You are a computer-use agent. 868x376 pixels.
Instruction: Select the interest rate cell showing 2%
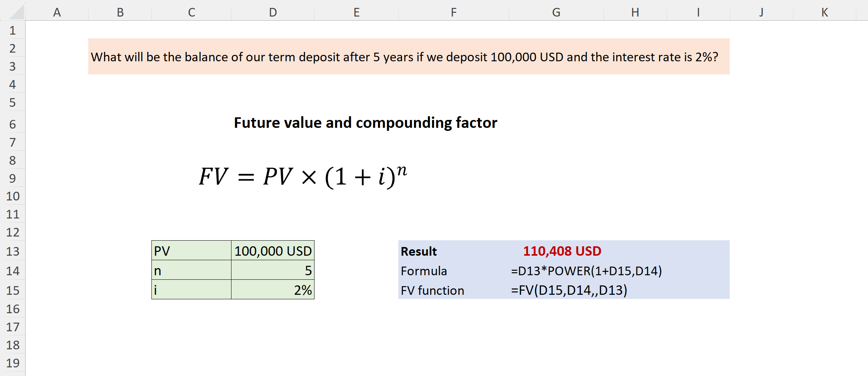[x=273, y=290]
